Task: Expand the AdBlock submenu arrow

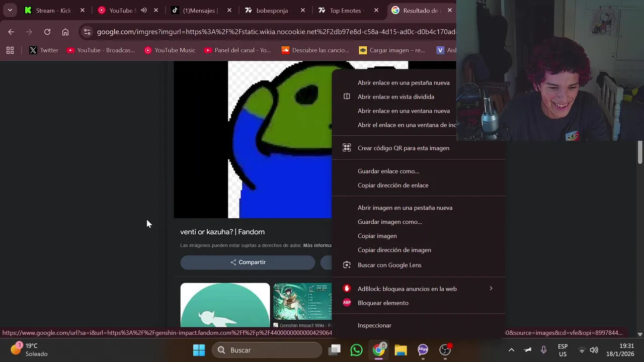Action: pos(491,288)
